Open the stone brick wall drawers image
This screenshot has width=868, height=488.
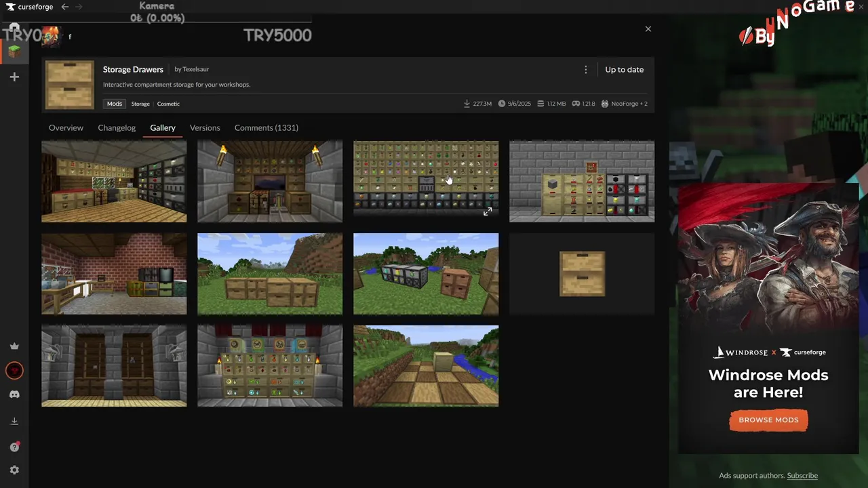[x=582, y=182]
